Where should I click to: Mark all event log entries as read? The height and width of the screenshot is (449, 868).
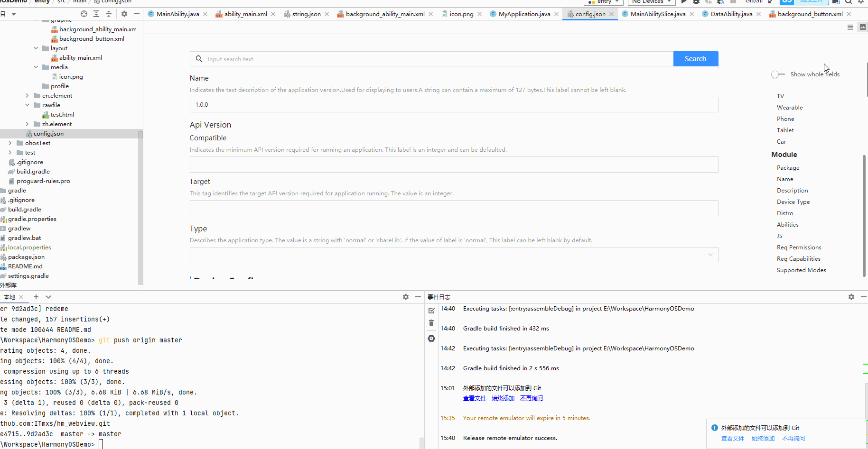point(431,311)
